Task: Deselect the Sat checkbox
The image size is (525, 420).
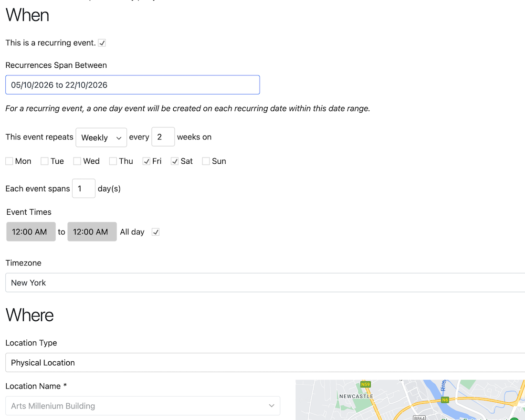Action: click(x=175, y=161)
